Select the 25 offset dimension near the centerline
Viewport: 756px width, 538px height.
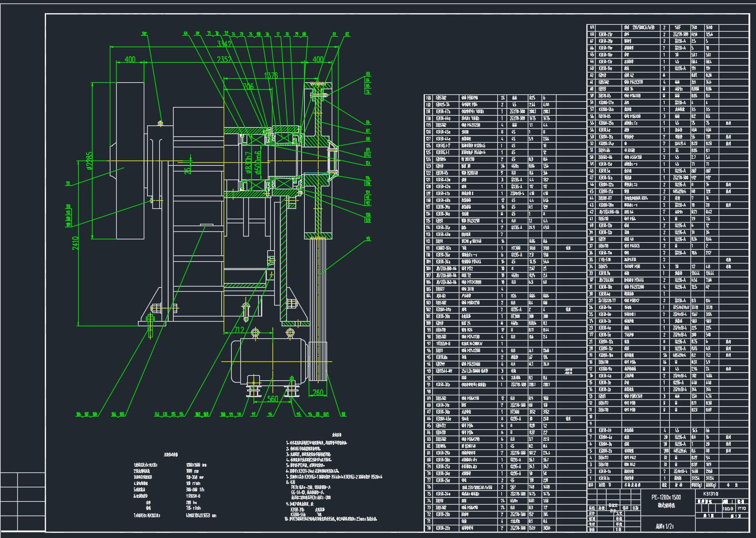point(188,170)
